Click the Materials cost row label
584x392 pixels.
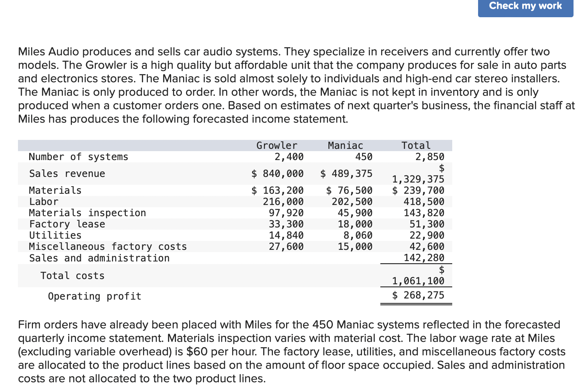55,190
